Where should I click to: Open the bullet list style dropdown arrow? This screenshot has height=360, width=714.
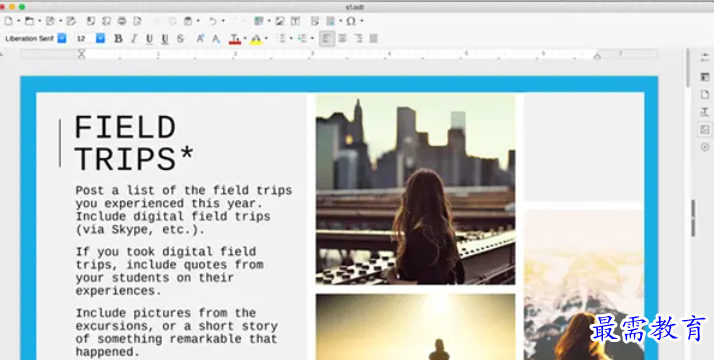coord(291,39)
